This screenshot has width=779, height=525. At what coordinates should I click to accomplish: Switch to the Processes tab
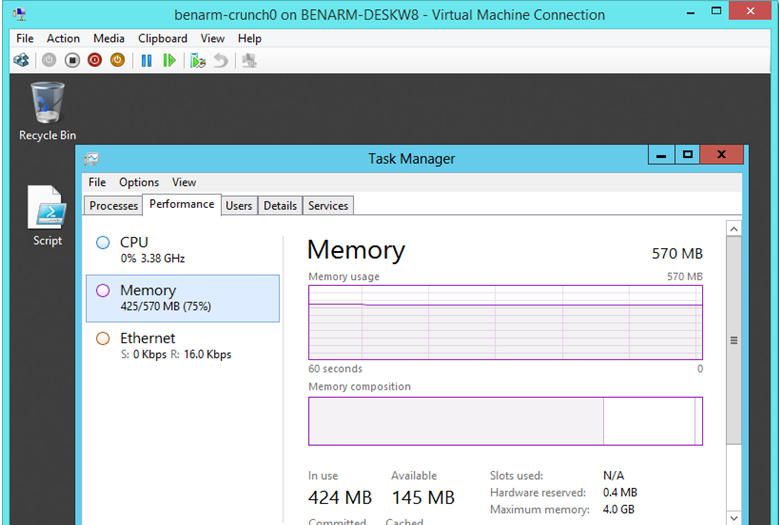click(114, 205)
